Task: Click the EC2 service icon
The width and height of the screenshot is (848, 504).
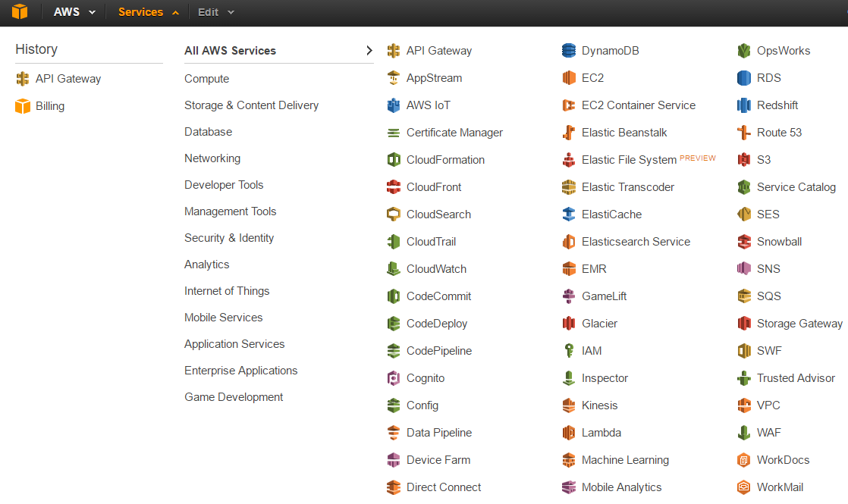Action: 569,78
